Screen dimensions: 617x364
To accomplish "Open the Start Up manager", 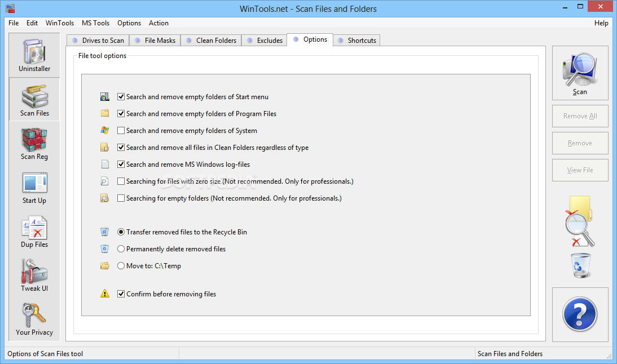I will pyautogui.click(x=34, y=188).
